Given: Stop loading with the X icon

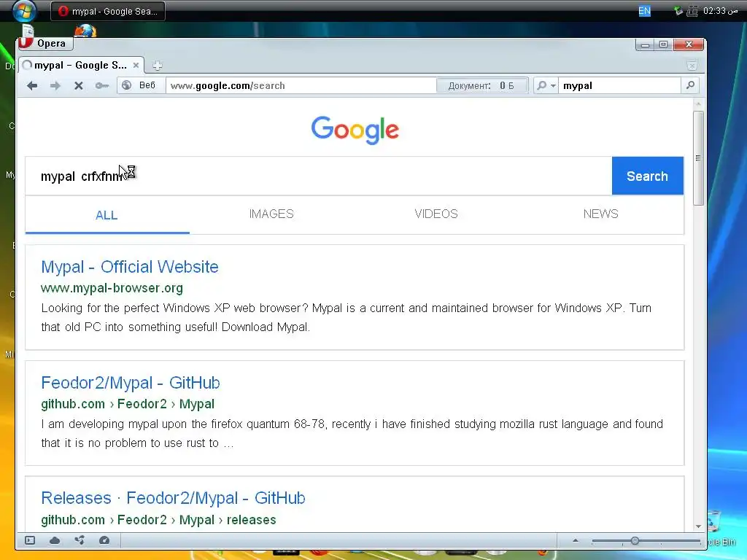Looking at the screenshot, I should pyautogui.click(x=79, y=86).
